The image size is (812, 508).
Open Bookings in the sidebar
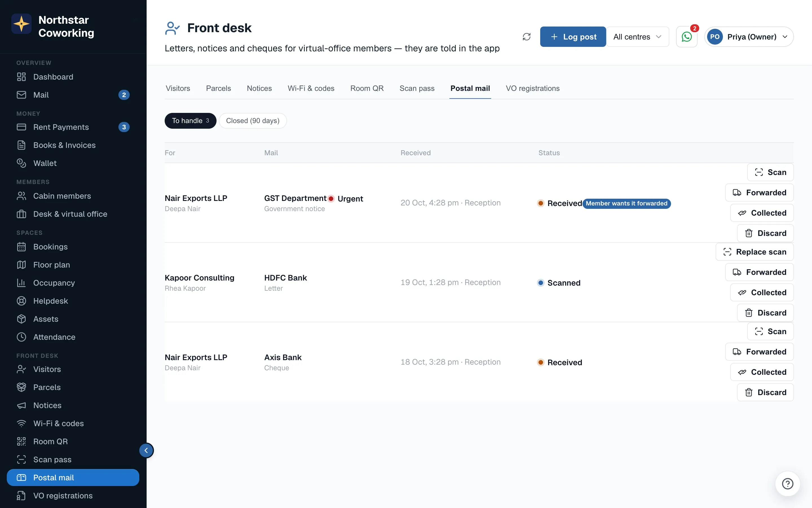[x=73, y=247]
